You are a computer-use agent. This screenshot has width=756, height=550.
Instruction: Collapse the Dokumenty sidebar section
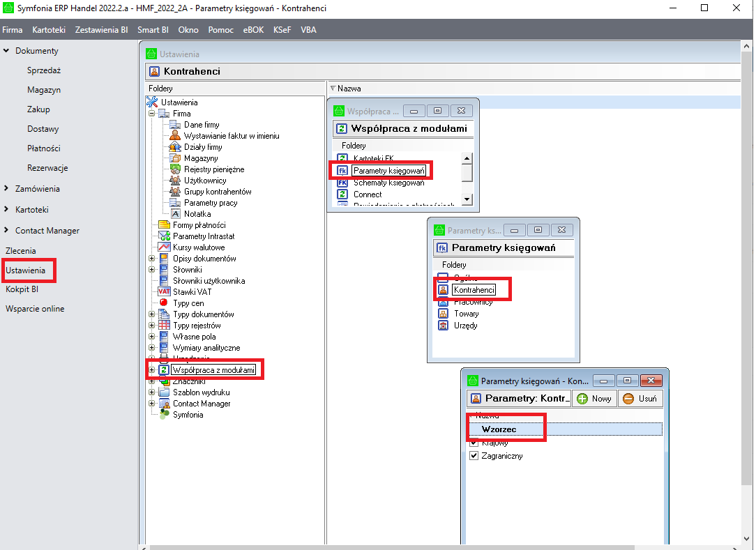(x=7, y=51)
